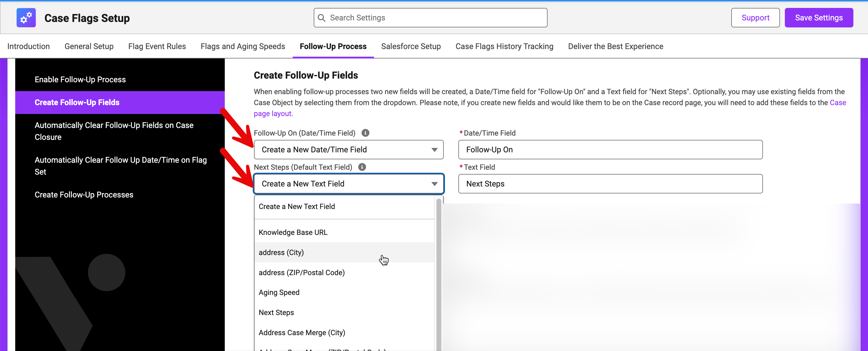868x351 pixels.
Task: Click info icon next to Follow-Up On label
Action: 365,133
